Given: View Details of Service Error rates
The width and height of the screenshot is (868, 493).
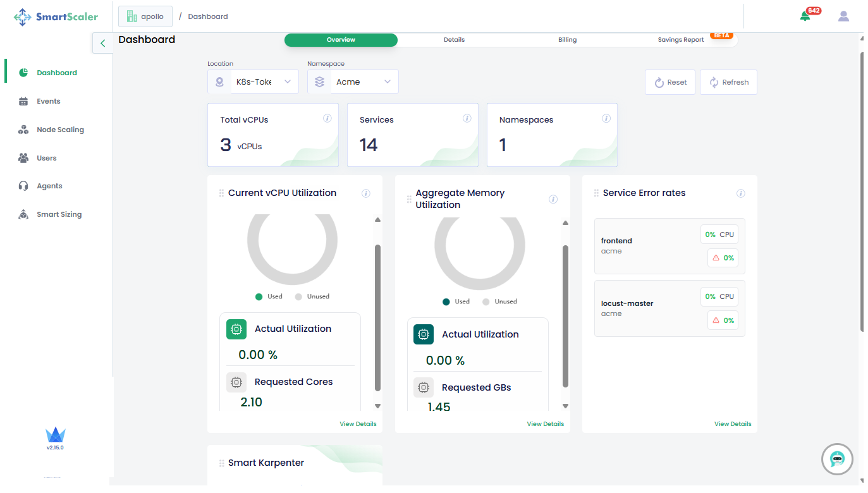Looking at the screenshot, I should pos(733,424).
